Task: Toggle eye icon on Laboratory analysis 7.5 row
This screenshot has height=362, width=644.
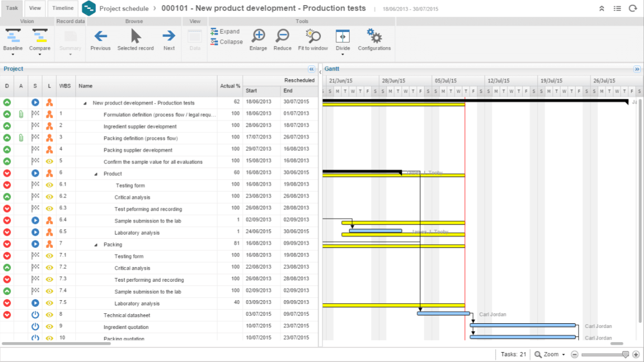Action: click(49, 303)
